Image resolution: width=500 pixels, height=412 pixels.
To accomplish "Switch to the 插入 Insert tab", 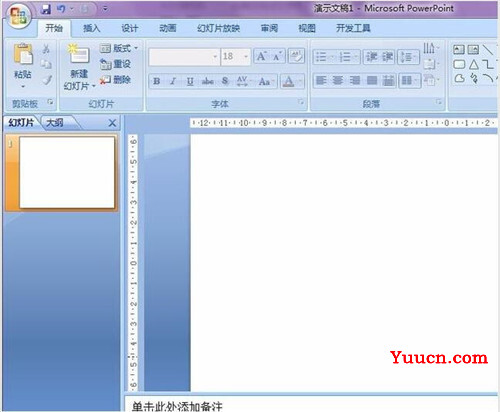I will coord(92,28).
